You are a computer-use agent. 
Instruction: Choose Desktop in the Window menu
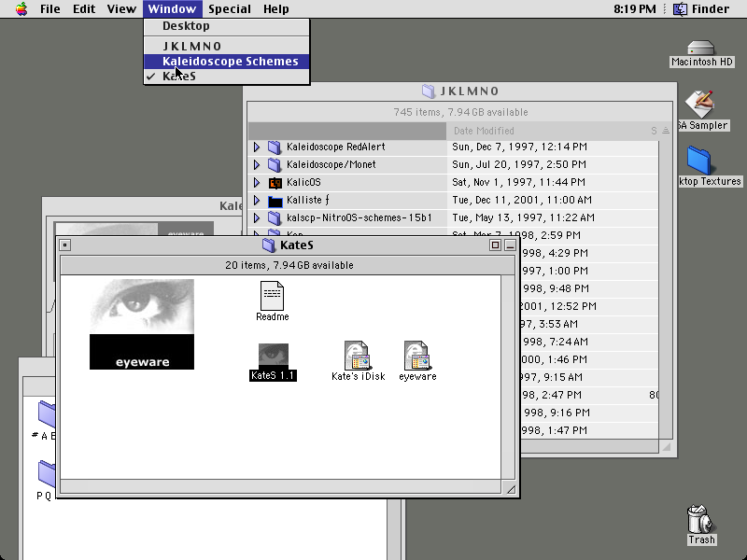pos(227,26)
